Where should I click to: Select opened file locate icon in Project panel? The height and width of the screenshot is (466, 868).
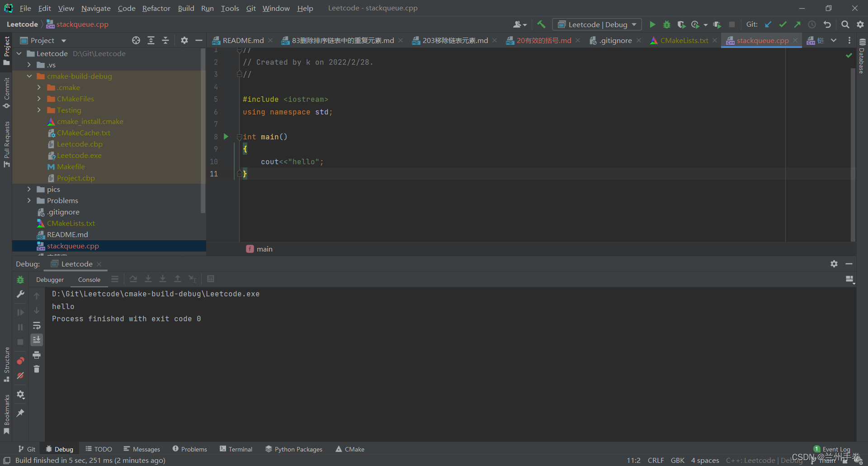136,40
